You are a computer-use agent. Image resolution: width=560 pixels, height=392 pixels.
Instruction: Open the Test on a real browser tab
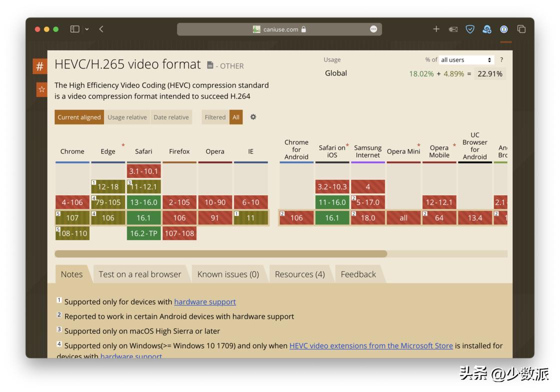click(140, 274)
